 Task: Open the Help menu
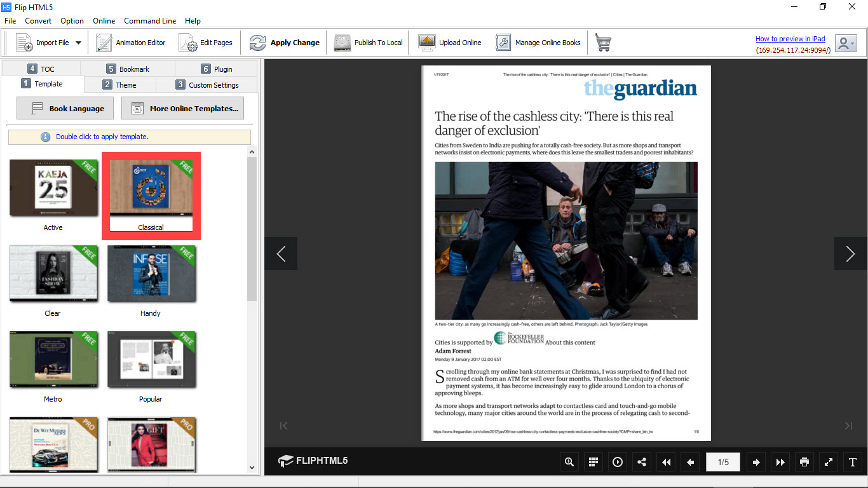tap(193, 21)
